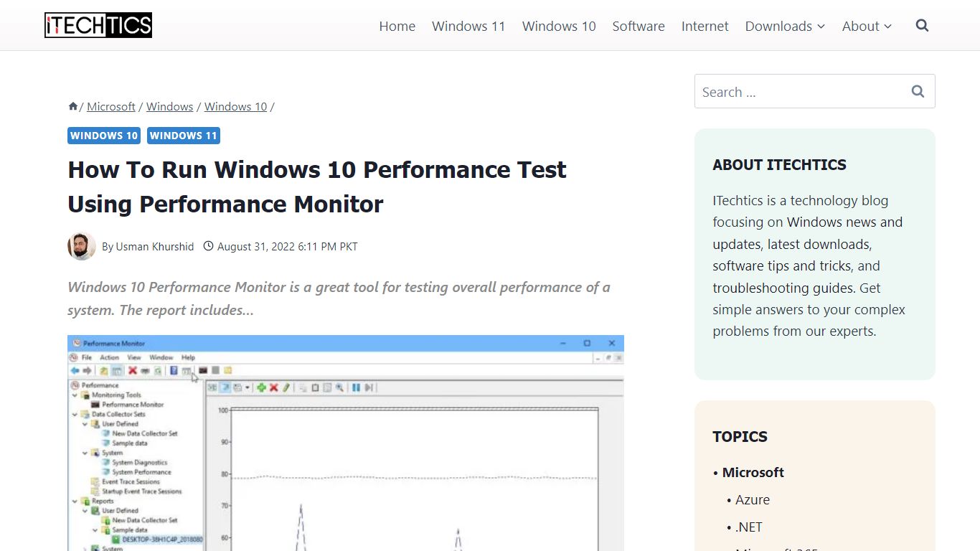
Task: Open the Home nav item
Action: pyautogui.click(x=397, y=26)
